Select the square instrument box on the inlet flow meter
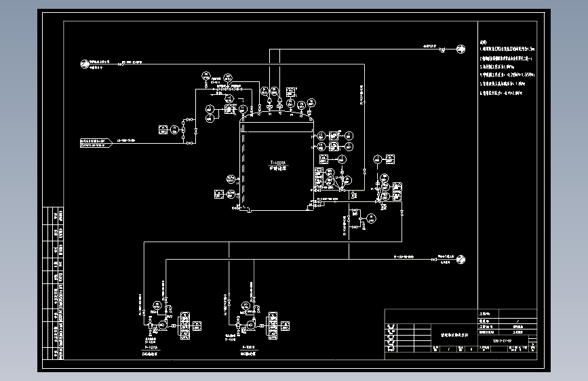This screenshot has width=588, height=381. coord(163,129)
